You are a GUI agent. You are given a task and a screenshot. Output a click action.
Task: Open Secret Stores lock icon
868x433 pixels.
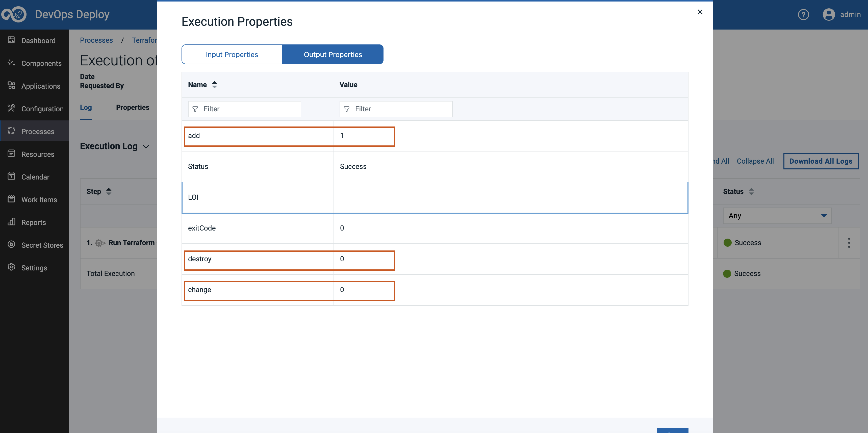(x=11, y=245)
